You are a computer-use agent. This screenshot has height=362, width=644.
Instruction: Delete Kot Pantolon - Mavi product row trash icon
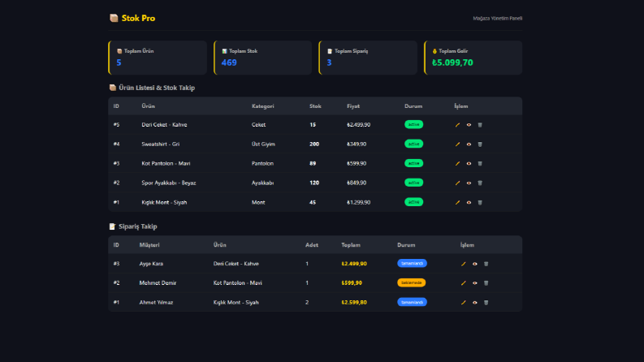pyautogui.click(x=480, y=163)
